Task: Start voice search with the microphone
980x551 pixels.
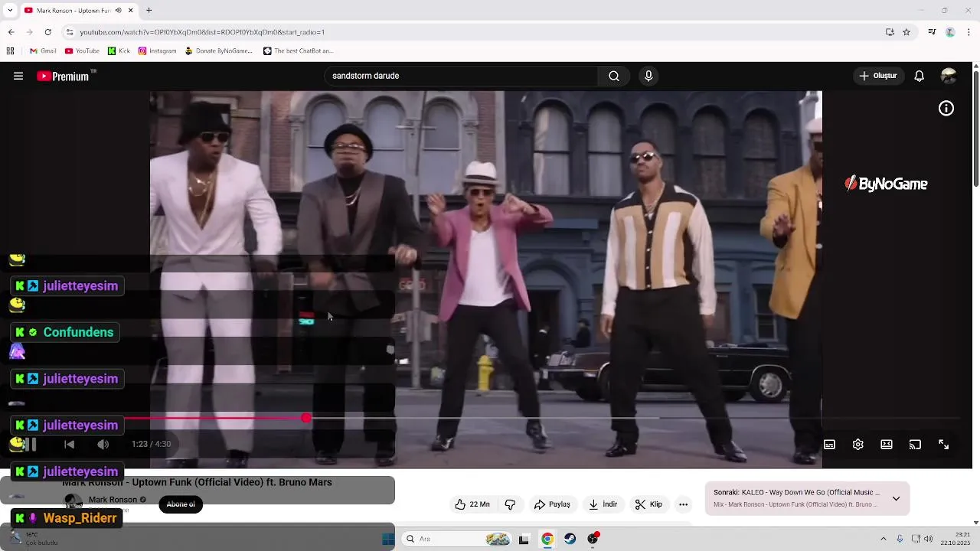Action: click(x=648, y=76)
